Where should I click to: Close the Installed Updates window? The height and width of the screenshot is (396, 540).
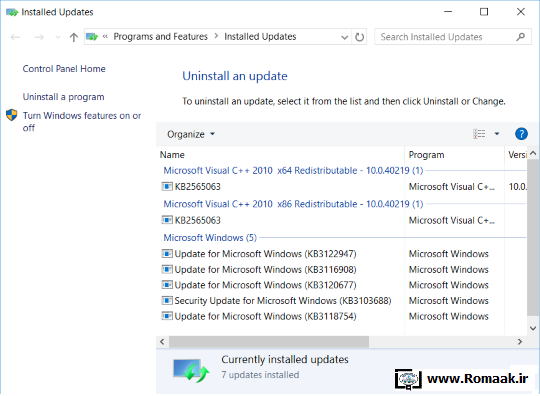521,12
